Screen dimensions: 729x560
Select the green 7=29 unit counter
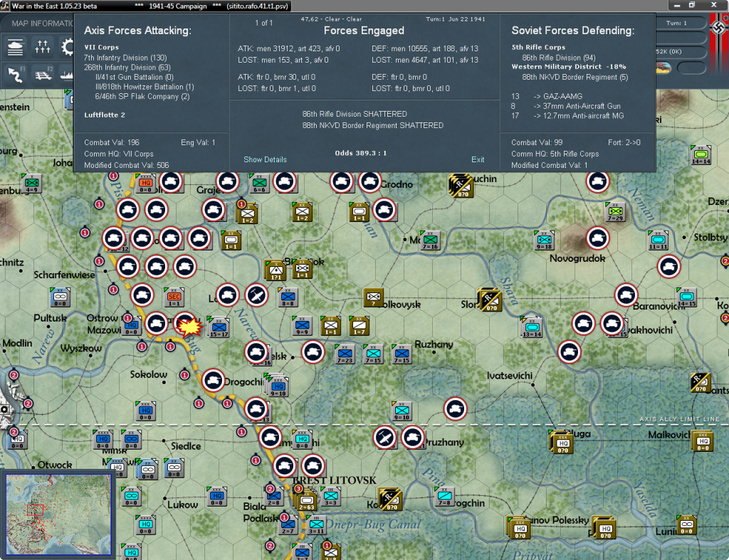tap(615, 212)
